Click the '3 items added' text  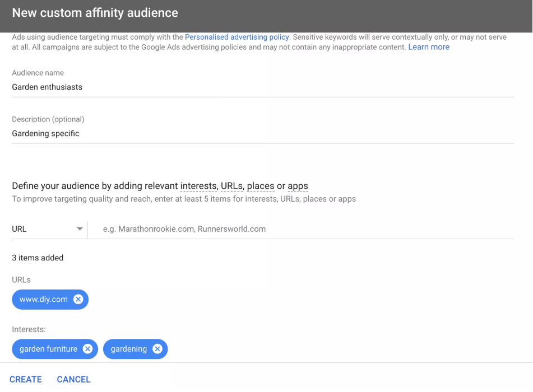coord(38,258)
